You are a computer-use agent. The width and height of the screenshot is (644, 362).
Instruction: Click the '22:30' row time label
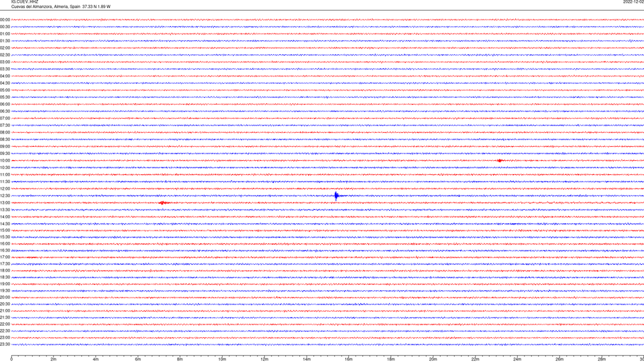(5, 330)
